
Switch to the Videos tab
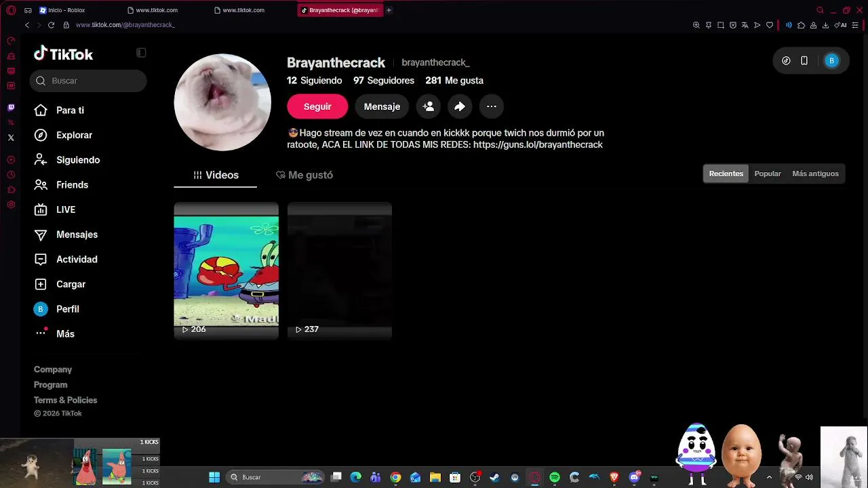216,175
